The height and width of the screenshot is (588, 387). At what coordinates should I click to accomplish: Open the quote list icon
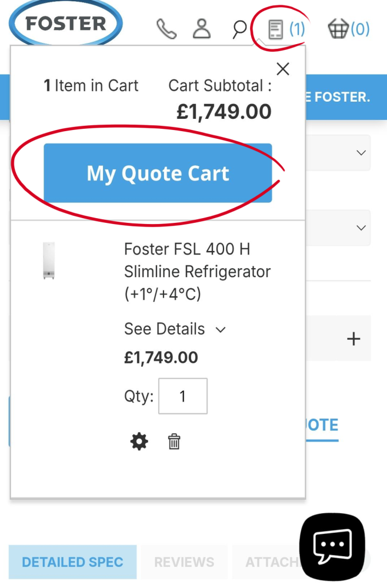(276, 29)
